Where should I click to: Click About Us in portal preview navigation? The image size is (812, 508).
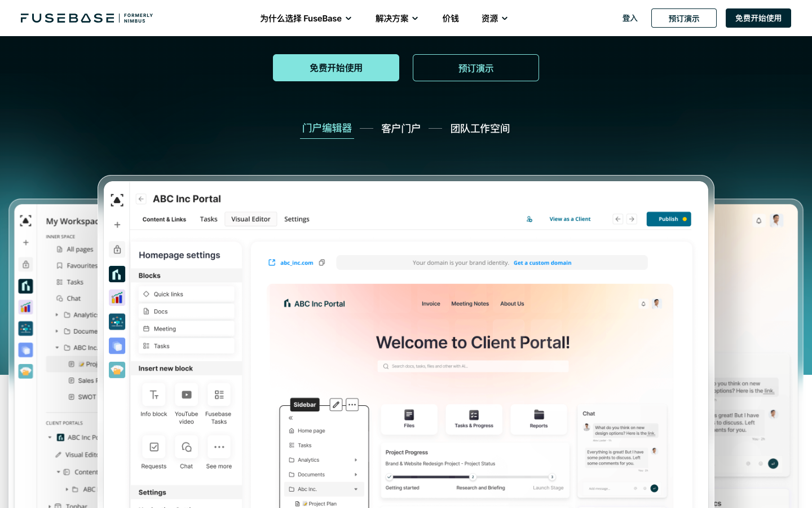click(512, 304)
